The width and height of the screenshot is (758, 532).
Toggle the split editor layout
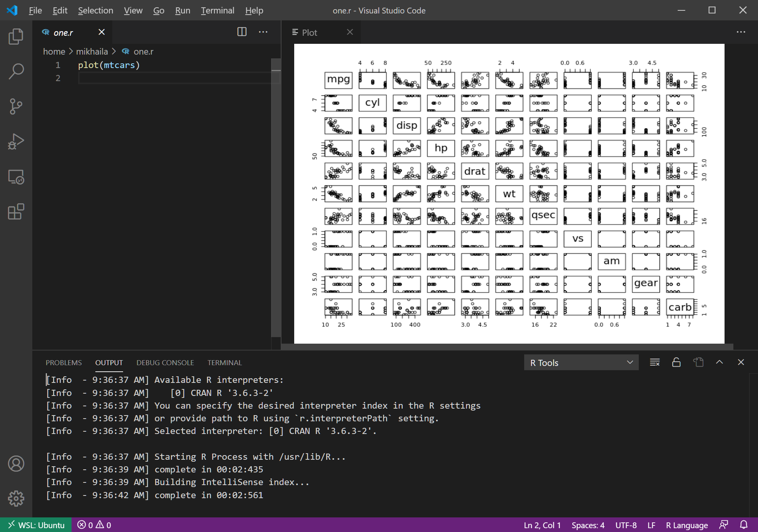click(x=242, y=32)
